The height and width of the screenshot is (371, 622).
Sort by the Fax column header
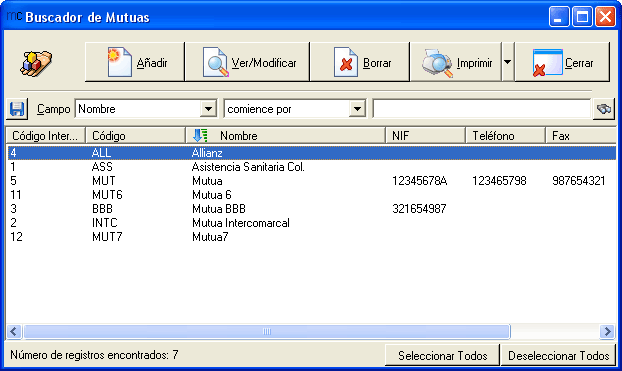pyautogui.click(x=581, y=136)
